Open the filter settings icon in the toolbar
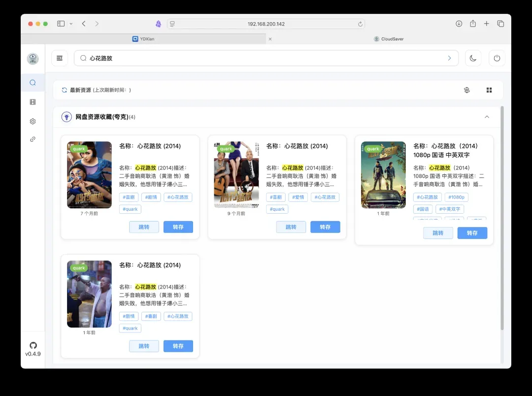 (467, 90)
